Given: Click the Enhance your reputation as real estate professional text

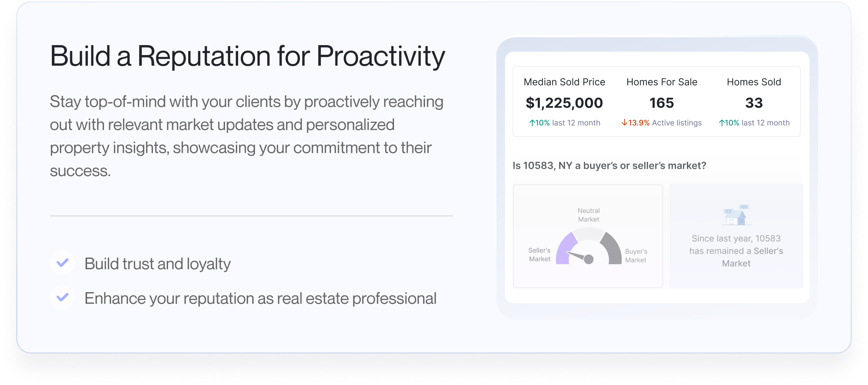Looking at the screenshot, I should pyautogui.click(x=261, y=299).
